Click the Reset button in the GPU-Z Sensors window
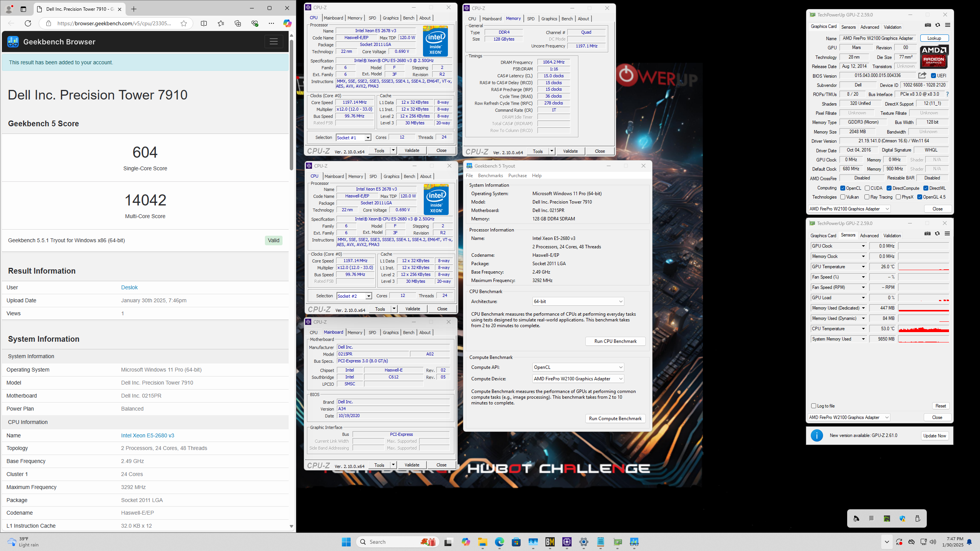Viewport: 980px width, 551px height. [940, 406]
